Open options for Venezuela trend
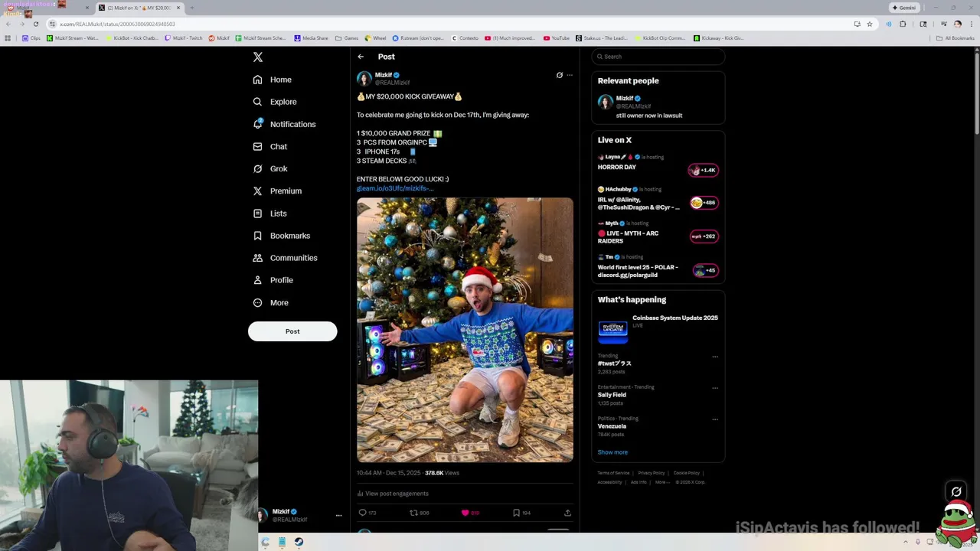980x551 pixels. click(715, 419)
